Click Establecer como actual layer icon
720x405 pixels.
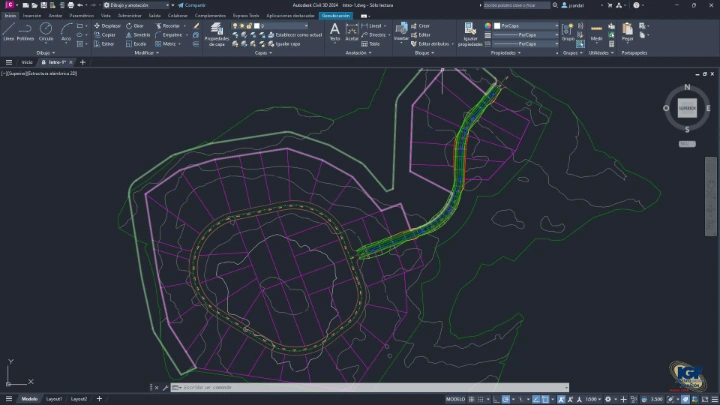pyautogui.click(x=296, y=35)
